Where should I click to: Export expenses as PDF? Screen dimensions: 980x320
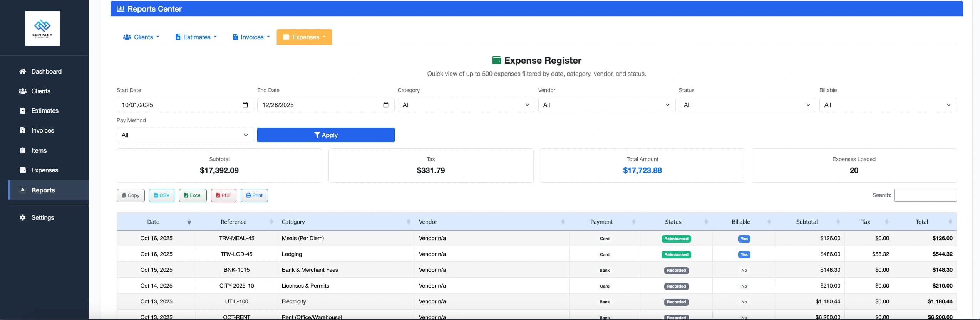224,195
